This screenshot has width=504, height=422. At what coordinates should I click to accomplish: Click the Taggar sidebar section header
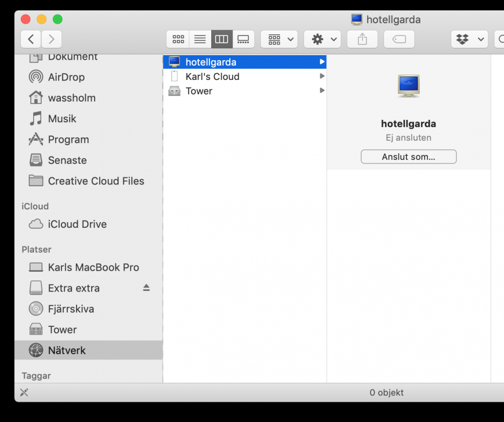pyautogui.click(x=36, y=376)
